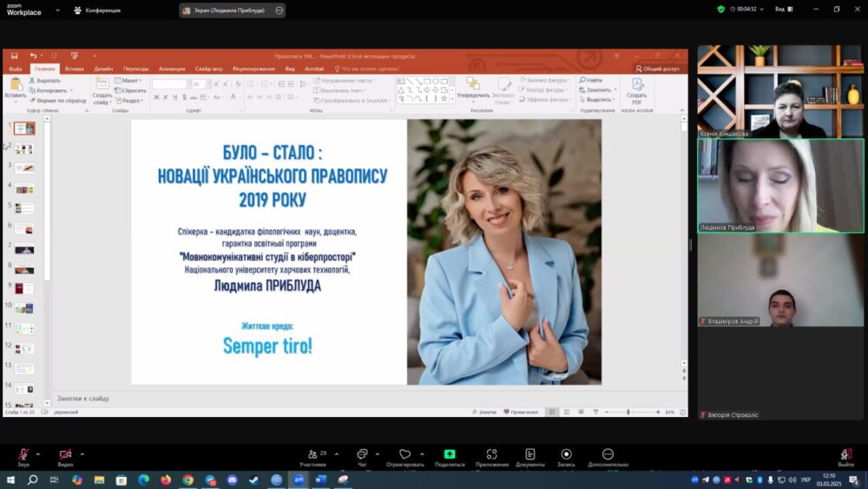Unmute microphone with the Звук button
The height and width of the screenshot is (489, 868).
[x=23, y=457]
